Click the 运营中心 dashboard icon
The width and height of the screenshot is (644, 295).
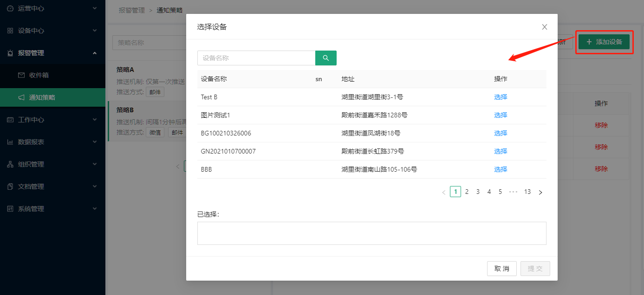10,8
